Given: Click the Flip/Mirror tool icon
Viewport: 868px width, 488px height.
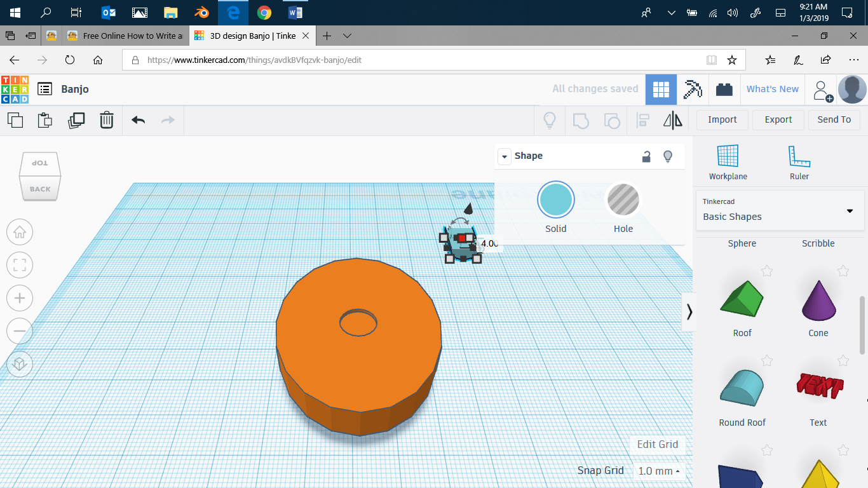Looking at the screenshot, I should (673, 119).
